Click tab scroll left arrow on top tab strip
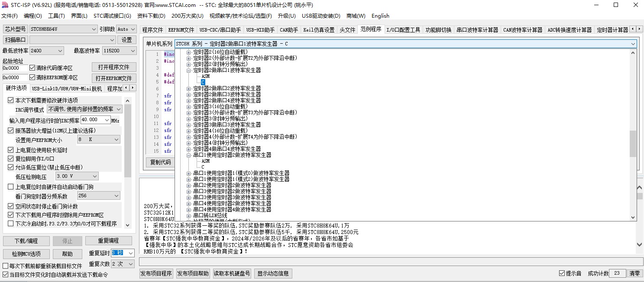 pos(633,29)
